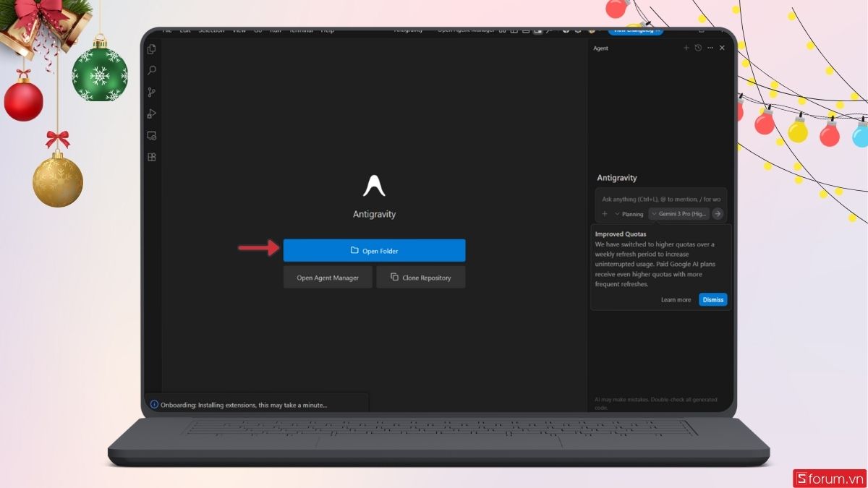This screenshot has width=868, height=488.
Task: Click the Agent panel title
Action: (x=600, y=48)
